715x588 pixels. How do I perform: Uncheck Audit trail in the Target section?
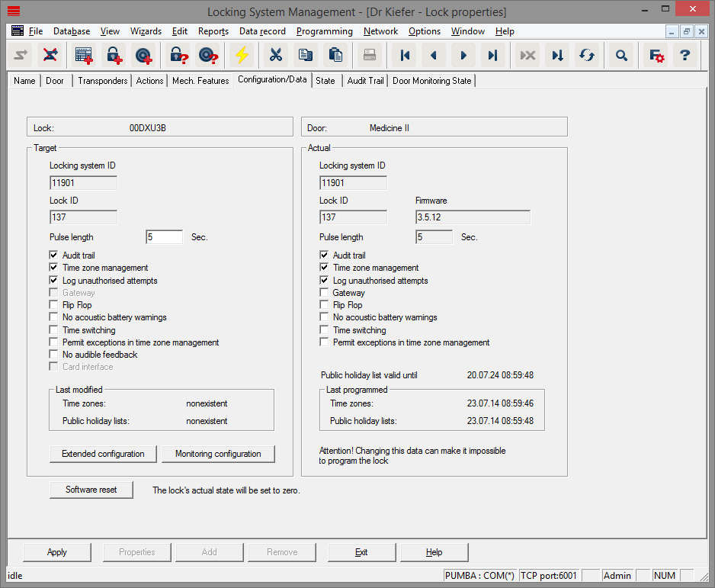[x=53, y=255]
